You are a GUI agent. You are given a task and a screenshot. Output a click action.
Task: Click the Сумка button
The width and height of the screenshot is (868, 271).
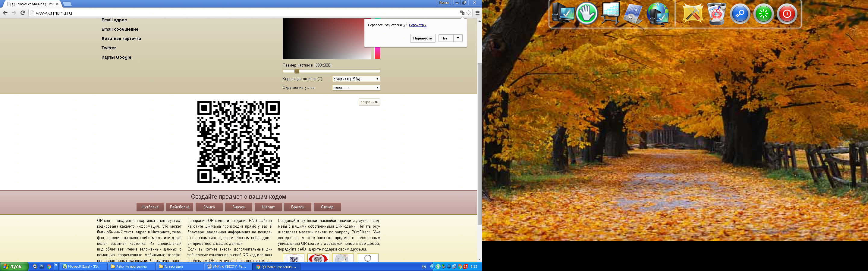(x=209, y=207)
